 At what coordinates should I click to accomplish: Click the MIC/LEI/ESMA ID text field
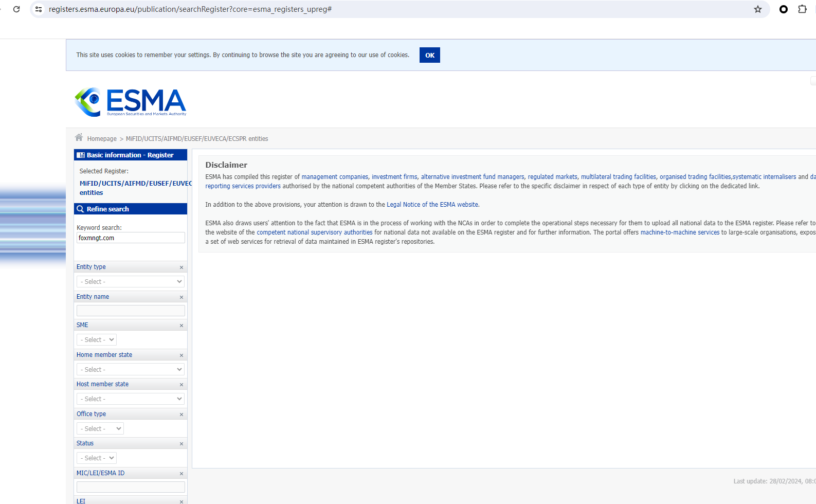[131, 487]
